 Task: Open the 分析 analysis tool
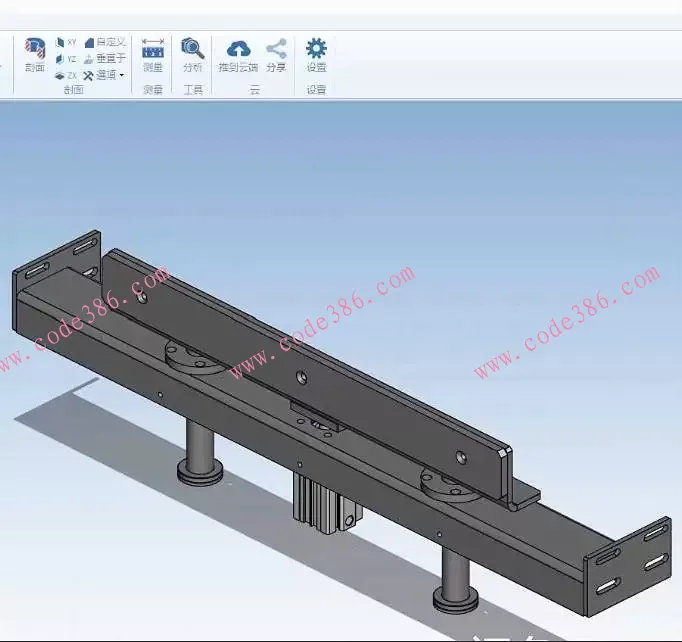192,54
